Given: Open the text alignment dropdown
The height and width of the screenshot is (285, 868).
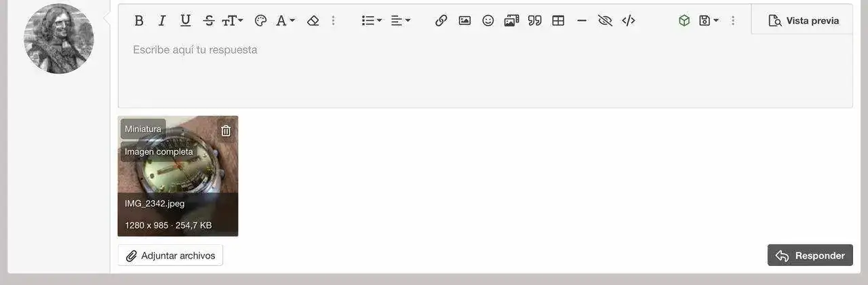Looking at the screenshot, I should 401,20.
